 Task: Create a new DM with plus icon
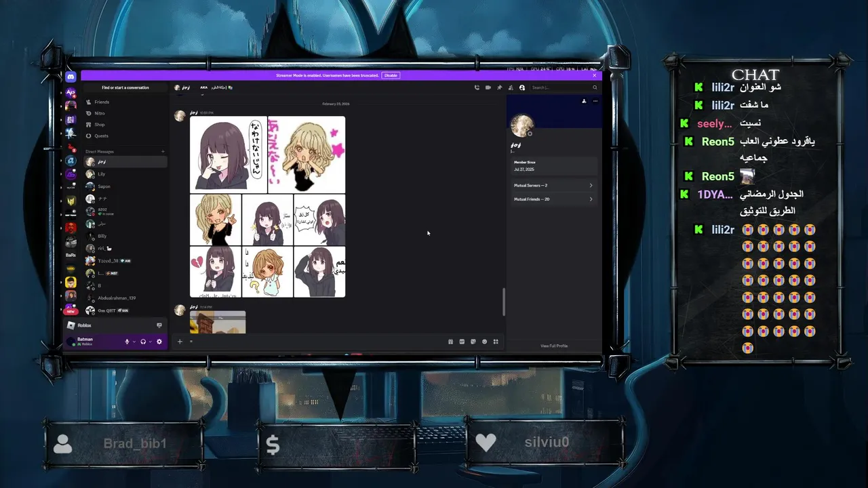163,151
